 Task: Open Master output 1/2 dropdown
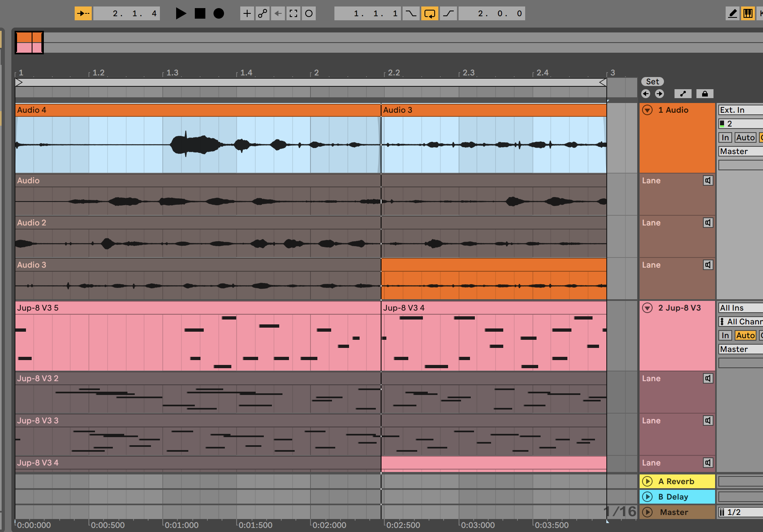741,512
